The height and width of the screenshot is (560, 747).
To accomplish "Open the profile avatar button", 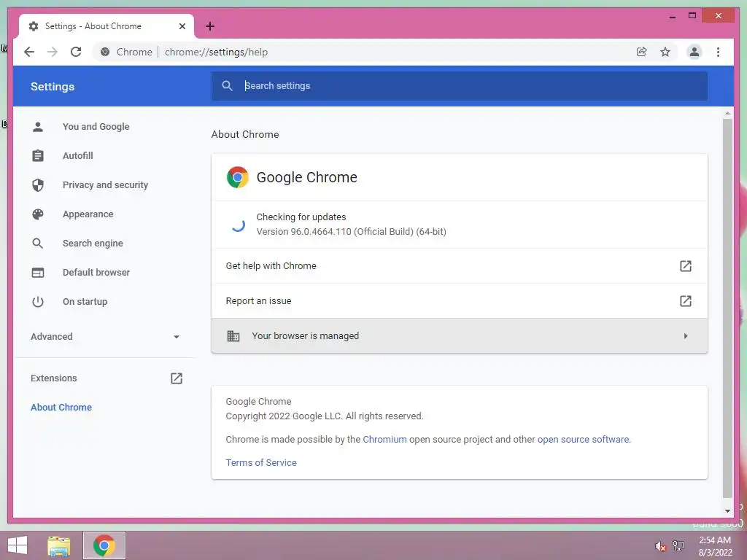I will tap(694, 52).
